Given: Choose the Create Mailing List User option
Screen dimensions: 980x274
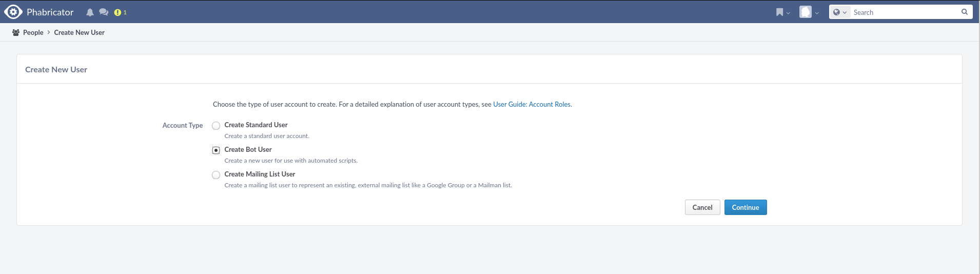Looking at the screenshot, I should [216, 175].
